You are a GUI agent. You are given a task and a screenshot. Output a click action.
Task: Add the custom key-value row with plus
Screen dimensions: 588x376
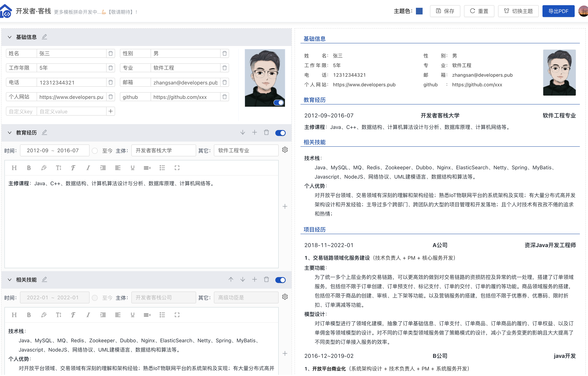point(111,111)
